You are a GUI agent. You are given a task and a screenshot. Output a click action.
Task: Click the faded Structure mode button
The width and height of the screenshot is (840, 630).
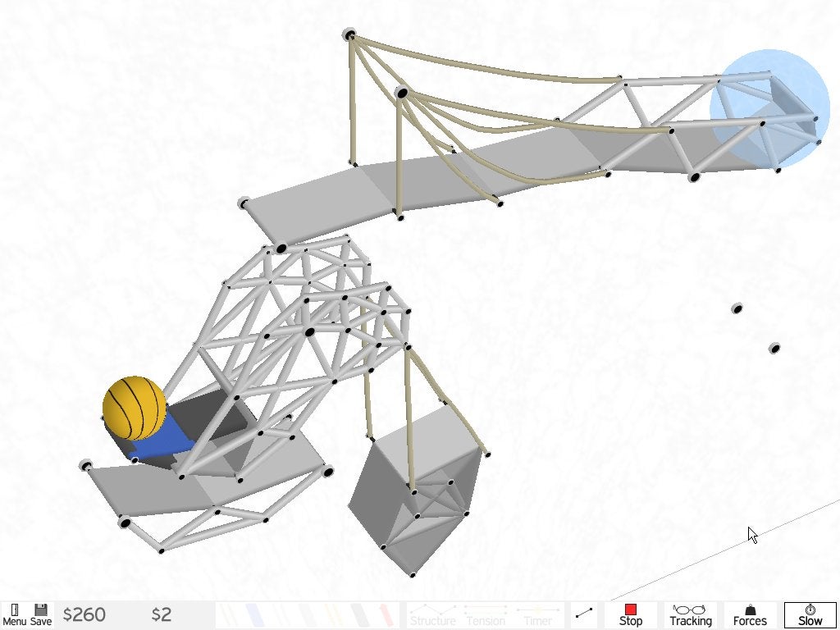pos(433,615)
